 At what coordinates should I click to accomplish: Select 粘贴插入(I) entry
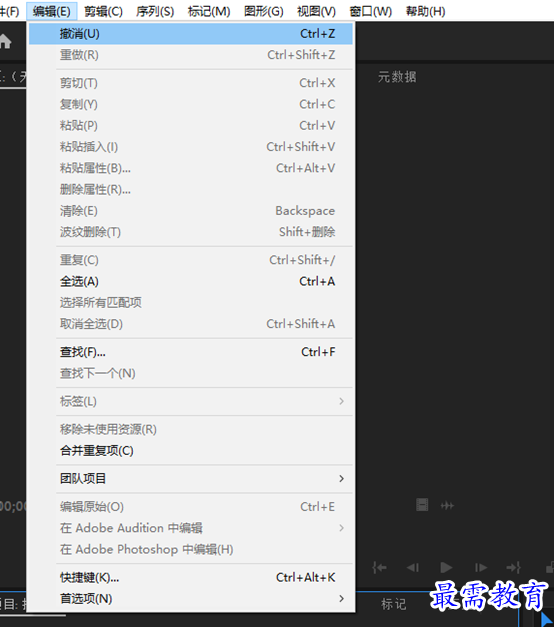pyautogui.click(x=191, y=147)
